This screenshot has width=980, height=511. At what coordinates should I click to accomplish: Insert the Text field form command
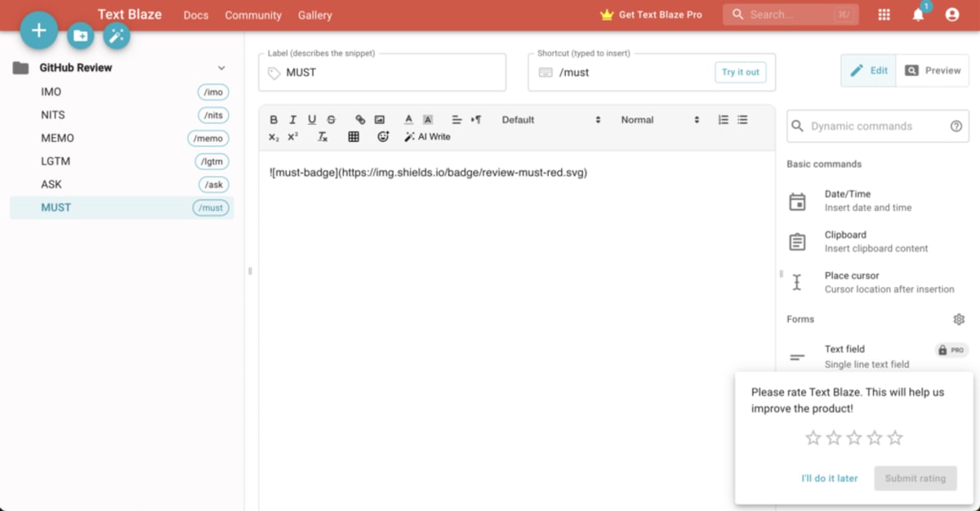(878, 356)
